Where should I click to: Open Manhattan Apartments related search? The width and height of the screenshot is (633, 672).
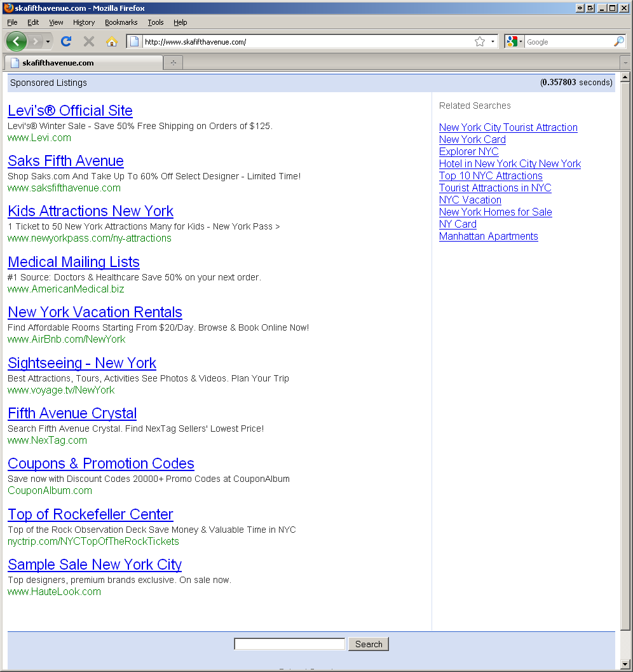(489, 236)
